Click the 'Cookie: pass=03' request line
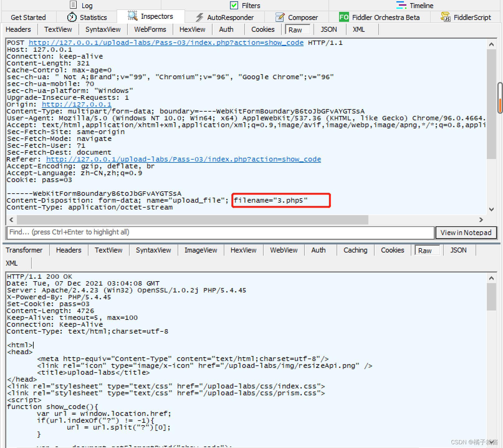The image size is (503, 448). click(x=39, y=180)
